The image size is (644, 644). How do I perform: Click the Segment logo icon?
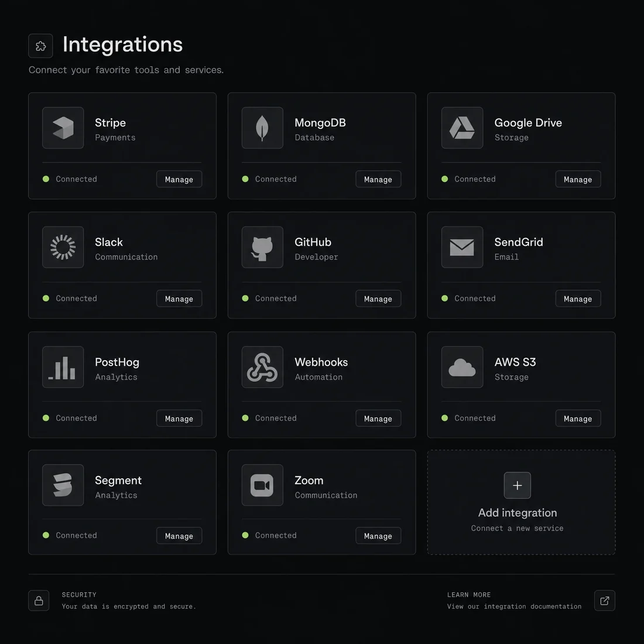click(63, 485)
